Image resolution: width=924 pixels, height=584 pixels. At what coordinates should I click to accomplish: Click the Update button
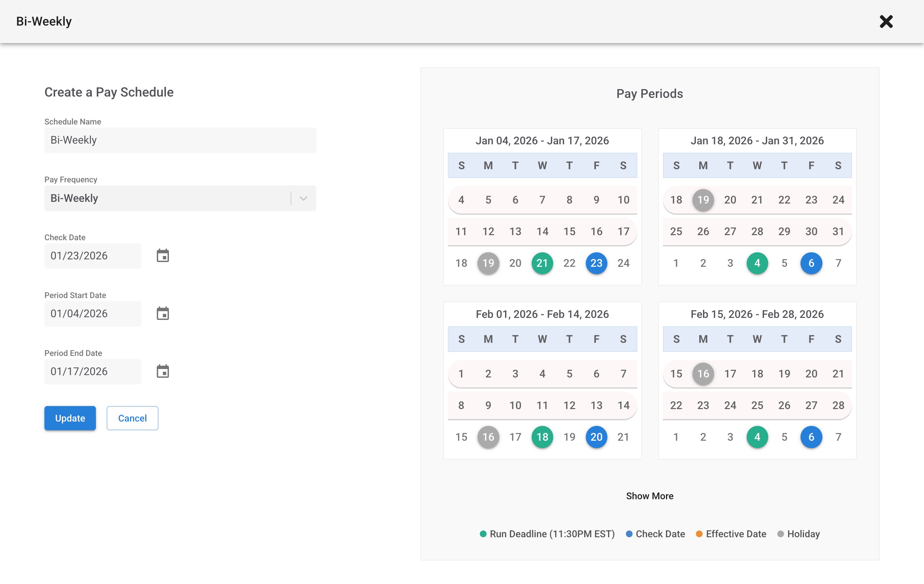[x=70, y=418]
